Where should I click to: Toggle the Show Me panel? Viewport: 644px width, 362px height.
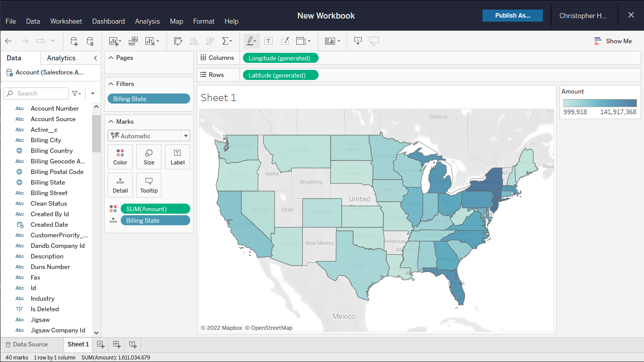coord(613,41)
